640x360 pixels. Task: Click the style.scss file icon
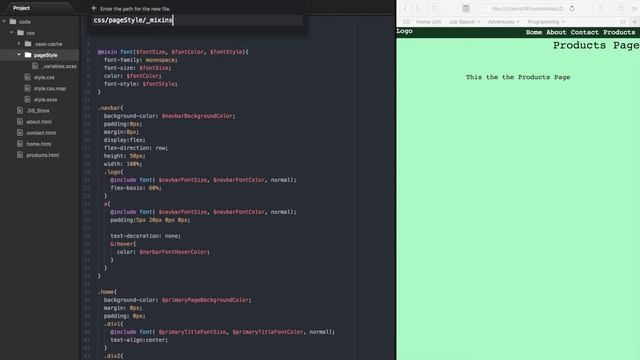[x=27, y=99]
